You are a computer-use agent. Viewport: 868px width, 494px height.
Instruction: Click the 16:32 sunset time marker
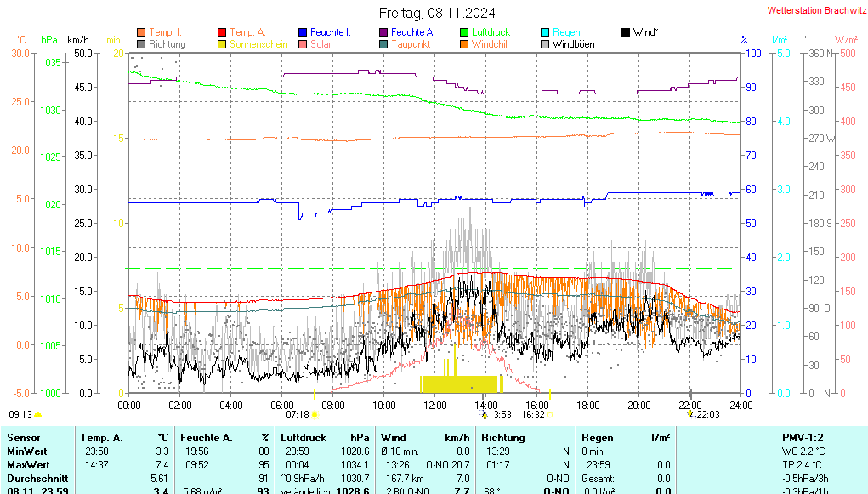tap(533, 415)
